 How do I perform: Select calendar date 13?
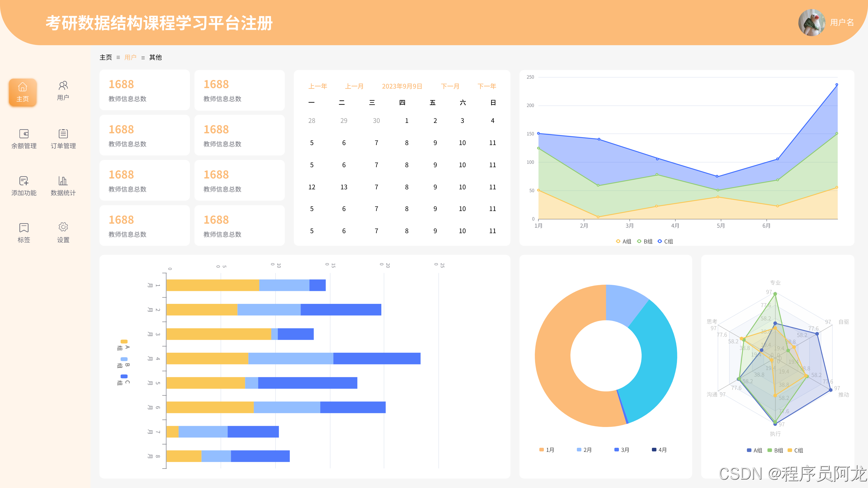(344, 187)
